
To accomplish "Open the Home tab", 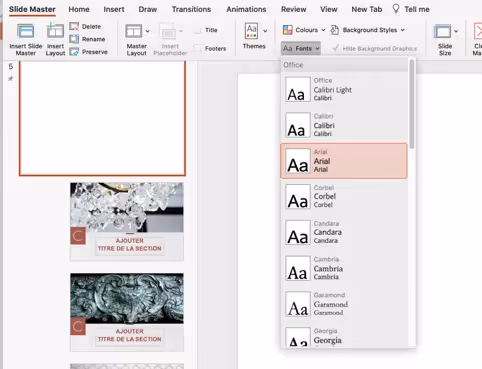I will (79, 9).
